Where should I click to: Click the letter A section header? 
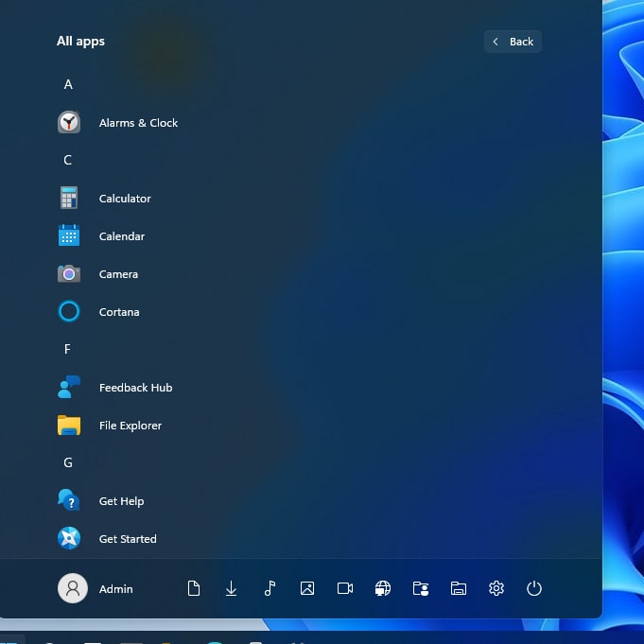coord(68,84)
